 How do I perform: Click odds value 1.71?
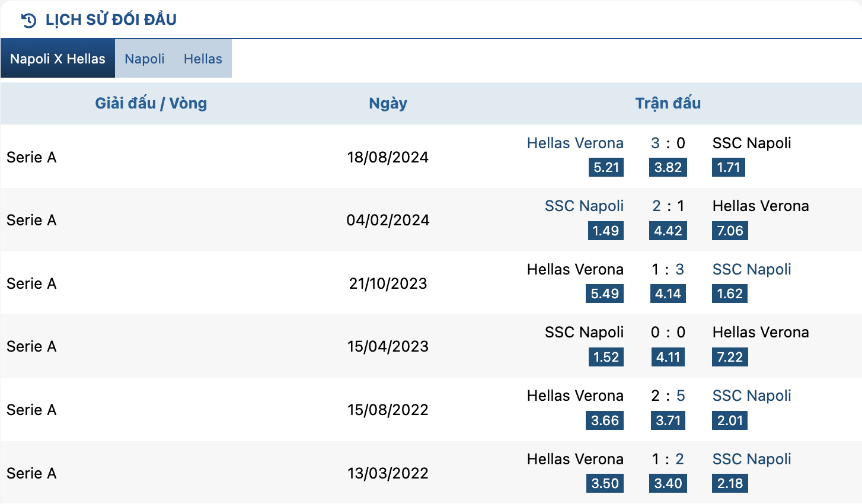click(x=729, y=167)
